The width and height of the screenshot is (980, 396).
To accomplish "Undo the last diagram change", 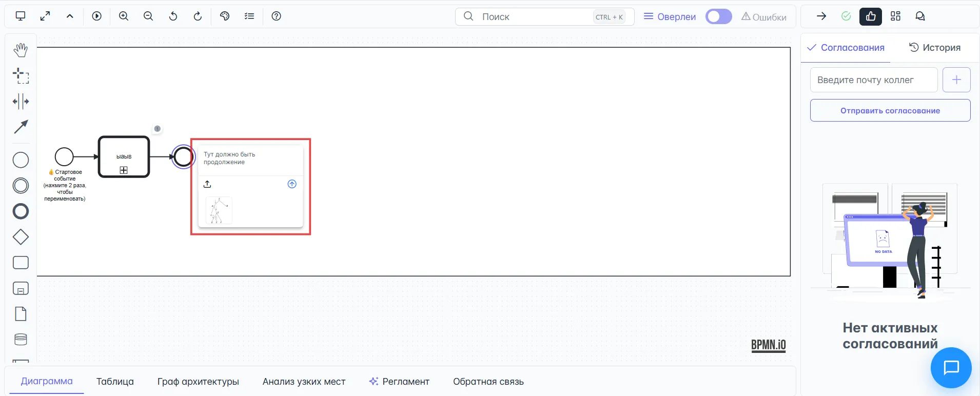I will tap(173, 16).
